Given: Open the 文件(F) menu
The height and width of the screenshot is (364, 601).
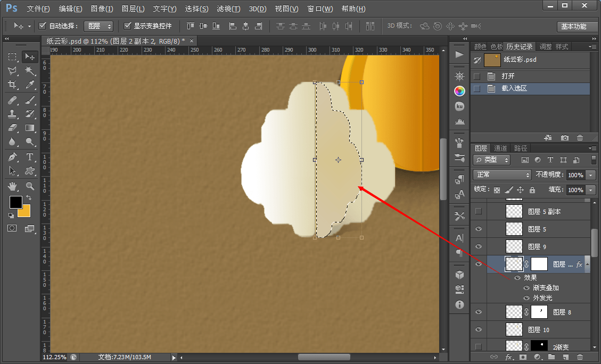Looking at the screenshot, I should click(x=38, y=9).
